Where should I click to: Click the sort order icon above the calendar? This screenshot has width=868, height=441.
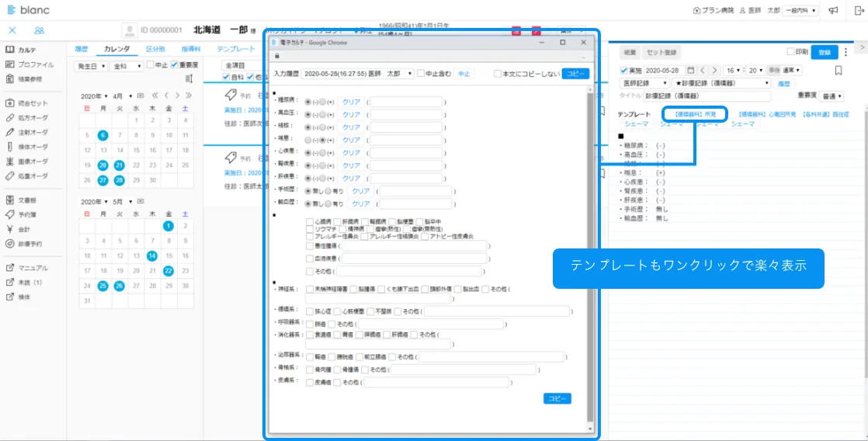(189, 78)
